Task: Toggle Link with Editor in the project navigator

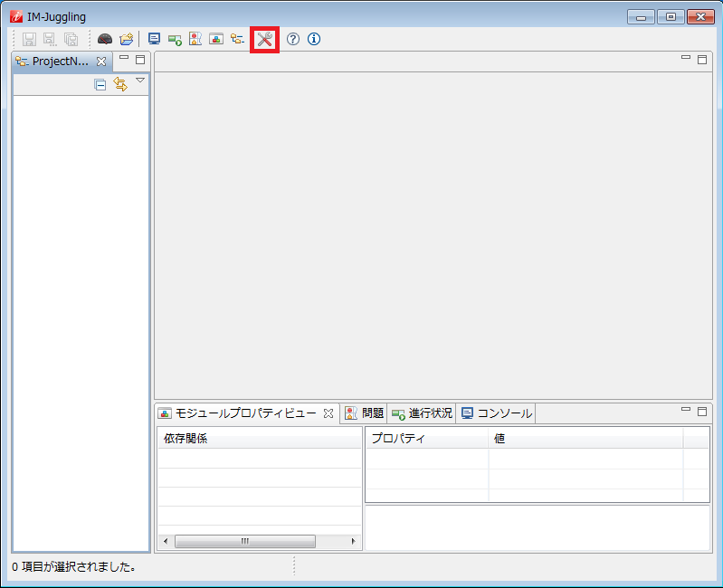Action: click(119, 84)
